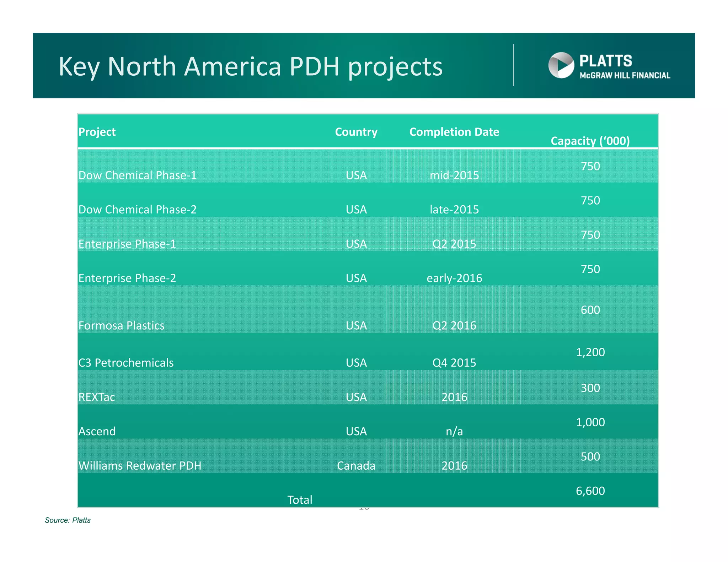This screenshot has width=728, height=562.
Task: Select the Country column header
Action: pyautogui.click(x=356, y=132)
